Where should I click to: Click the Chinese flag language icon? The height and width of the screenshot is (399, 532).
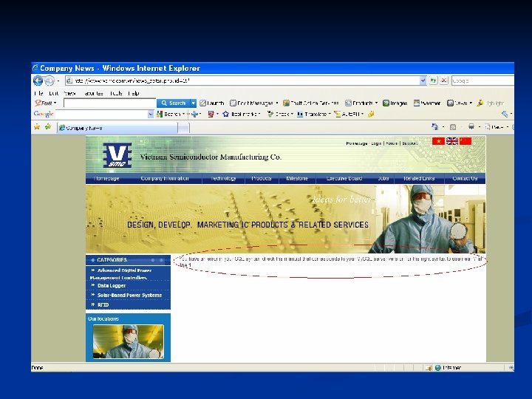click(x=465, y=141)
